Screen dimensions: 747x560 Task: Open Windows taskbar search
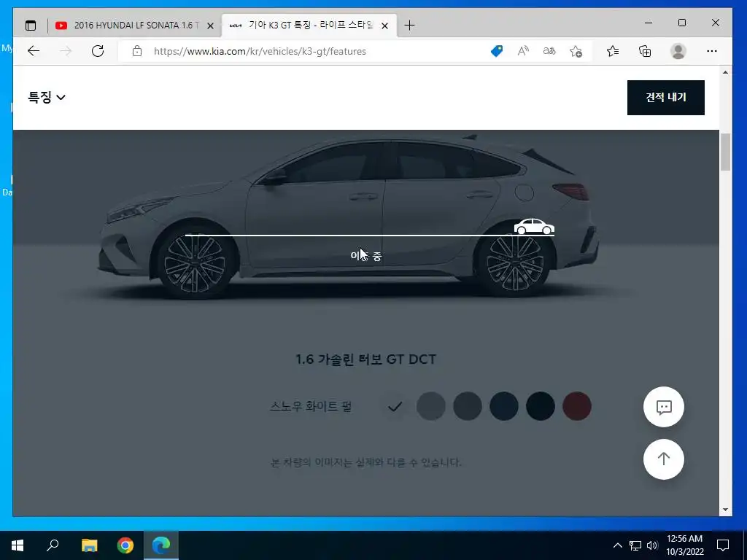[53, 545]
